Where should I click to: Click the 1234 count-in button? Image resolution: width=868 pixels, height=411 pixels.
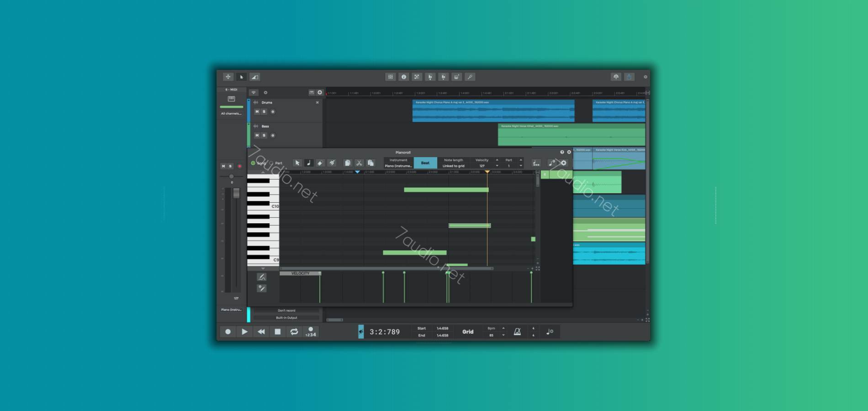point(311,332)
